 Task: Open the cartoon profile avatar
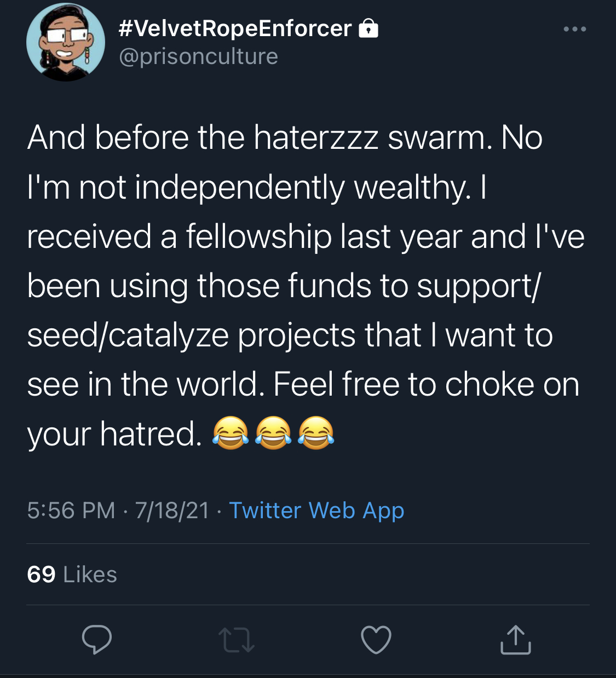pyautogui.click(x=66, y=42)
